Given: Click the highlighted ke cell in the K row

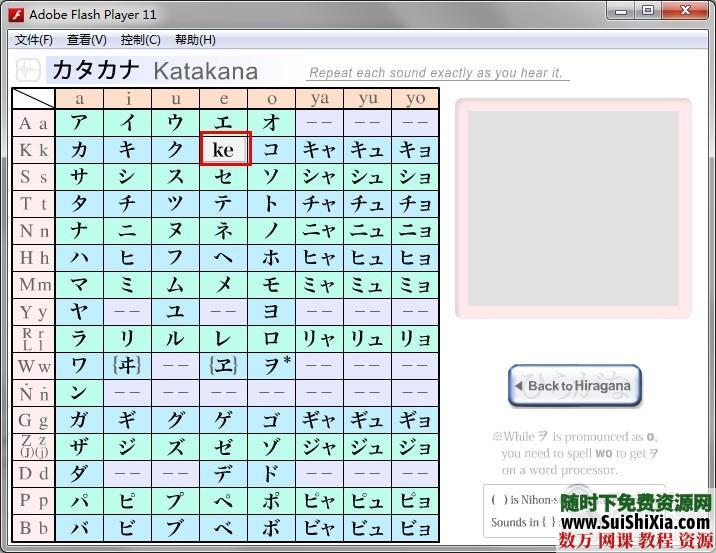Looking at the screenshot, I should (x=224, y=150).
